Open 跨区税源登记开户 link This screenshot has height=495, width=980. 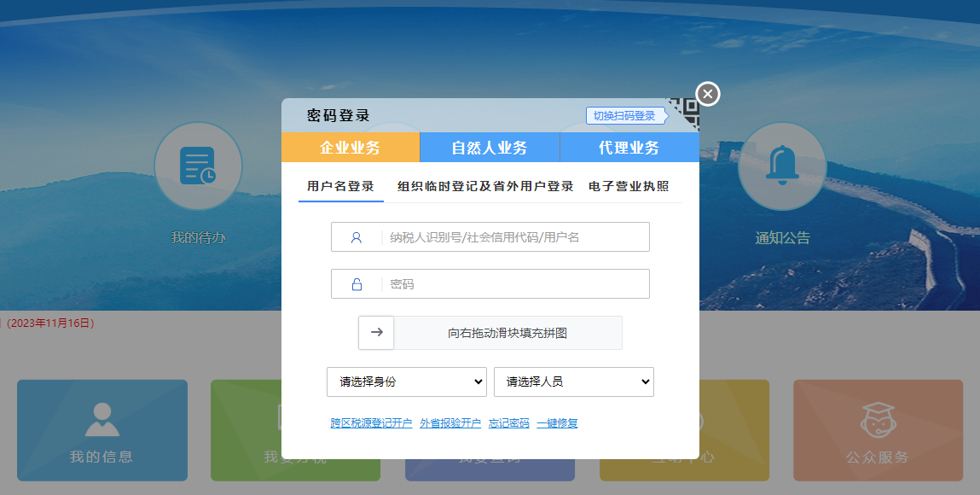coord(371,423)
